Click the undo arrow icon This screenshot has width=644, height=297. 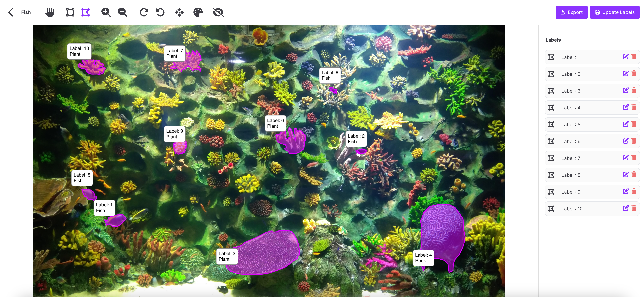pyautogui.click(x=160, y=12)
